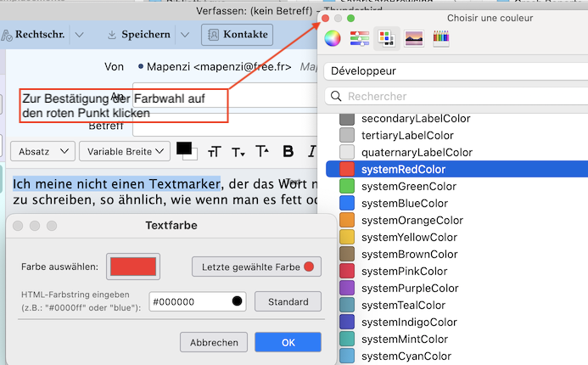Expand the Speichern dropdown arrow
Viewport: 588px width, 365px height.
click(x=184, y=35)
